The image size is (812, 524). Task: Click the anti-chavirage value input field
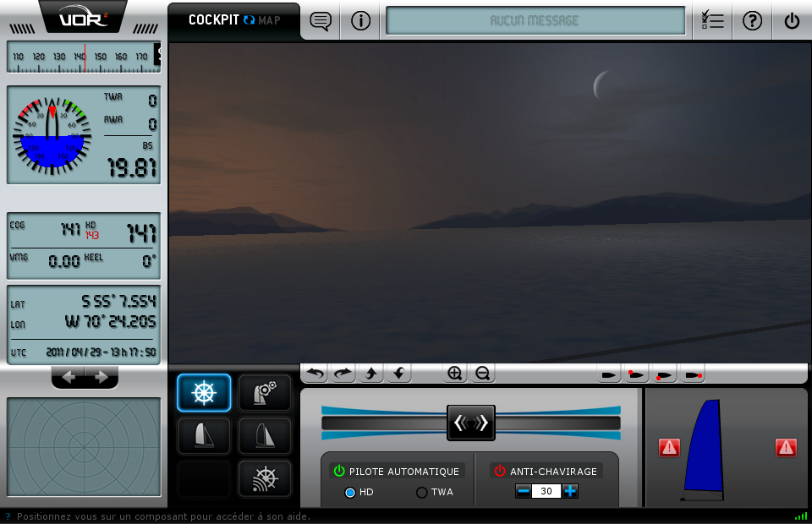tap(546, 491)
